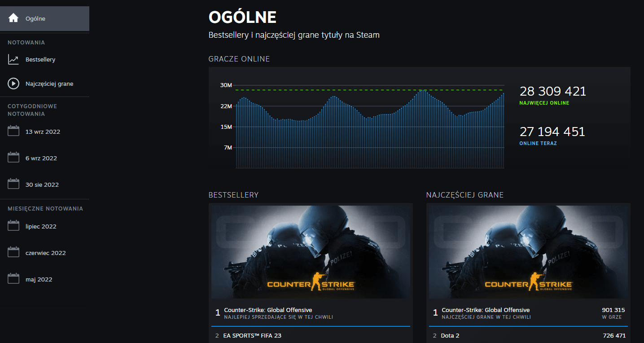Click the home icon next to Ogólne

point(13,18)
